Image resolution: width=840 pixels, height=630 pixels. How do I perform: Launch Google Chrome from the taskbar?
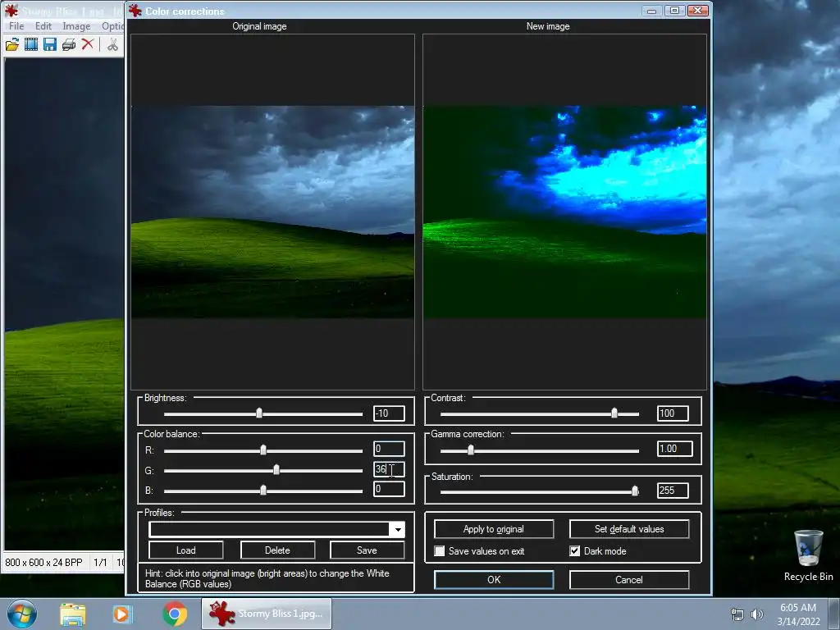[x=175, y=614]
